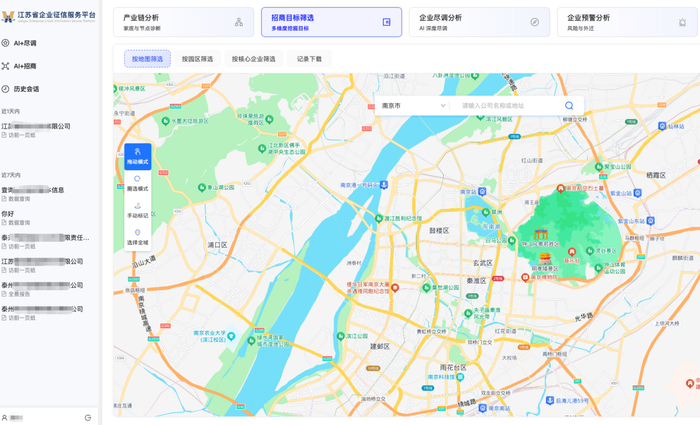Open the 泰州 entry labeled 全景报告
This screenshot has height=425, width=700.
pyautogui.click(x=45, y=289)
